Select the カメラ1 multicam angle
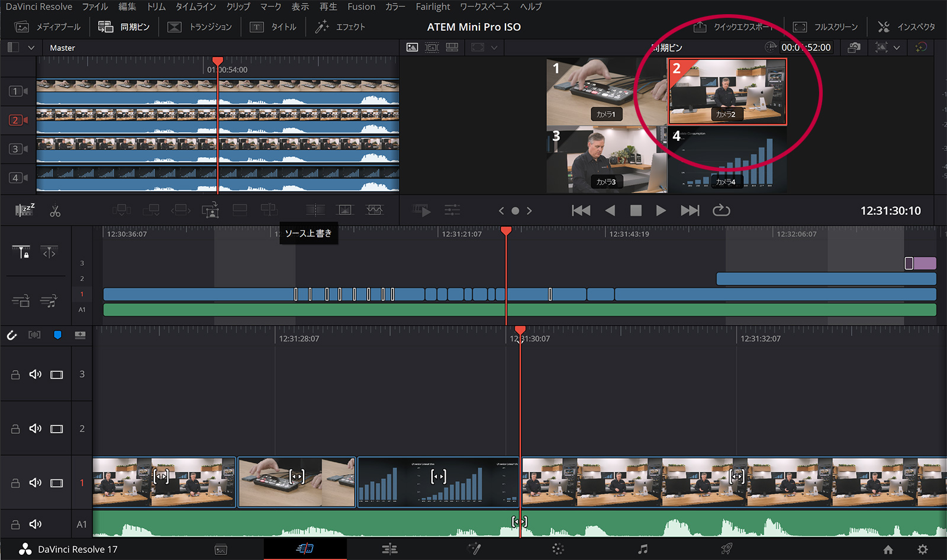 605,92
